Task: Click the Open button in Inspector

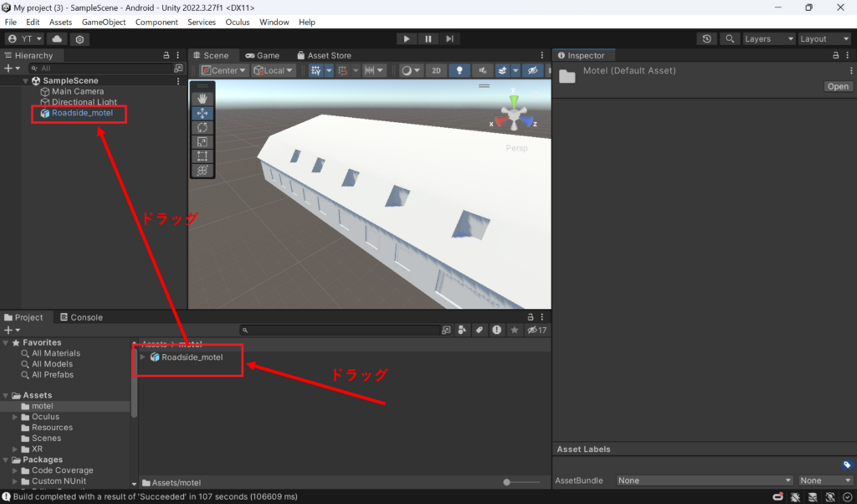Action: pos(838,86)
